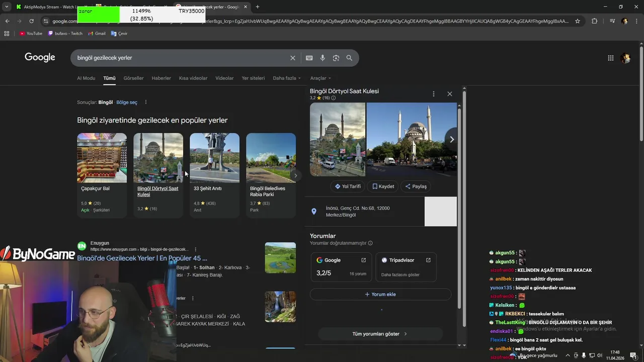Open Google Lens image search

[336, 58]
